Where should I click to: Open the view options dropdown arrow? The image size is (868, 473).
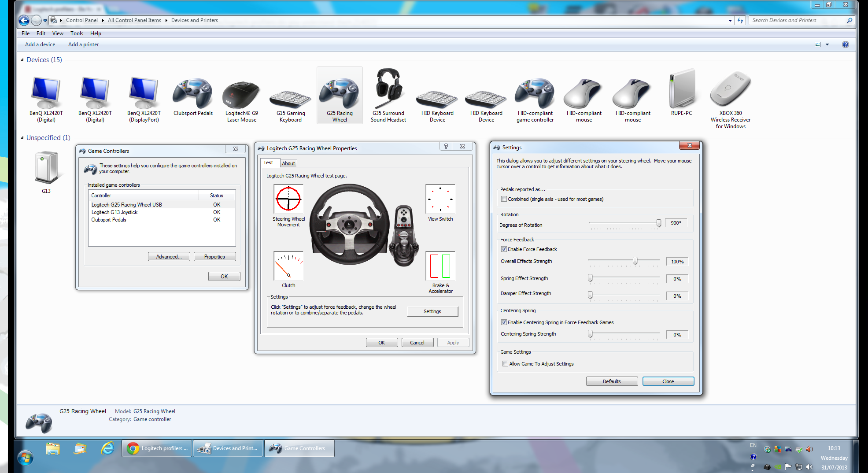click(x=827, y=44)
